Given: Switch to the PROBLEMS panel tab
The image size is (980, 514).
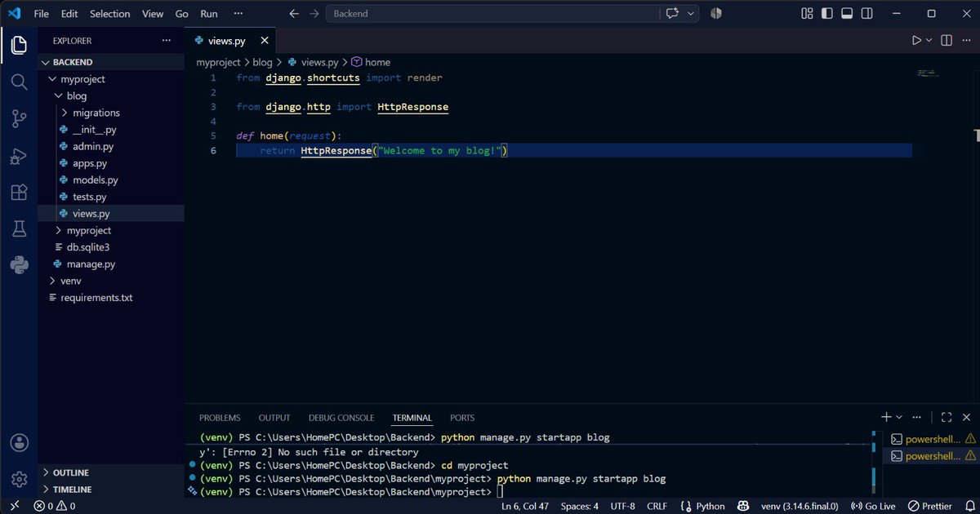Looking at the screenshot, I should coord(220,418).
